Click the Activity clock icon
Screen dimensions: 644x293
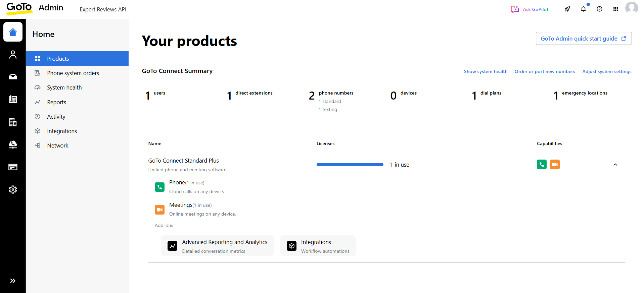[38, 117]
